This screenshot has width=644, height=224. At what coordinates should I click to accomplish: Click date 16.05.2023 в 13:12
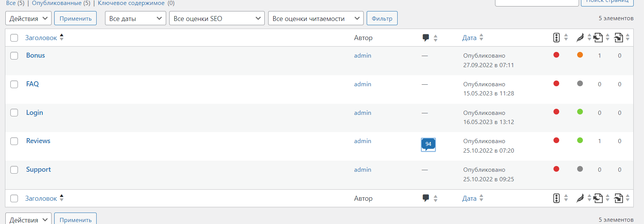click(489, 122)
